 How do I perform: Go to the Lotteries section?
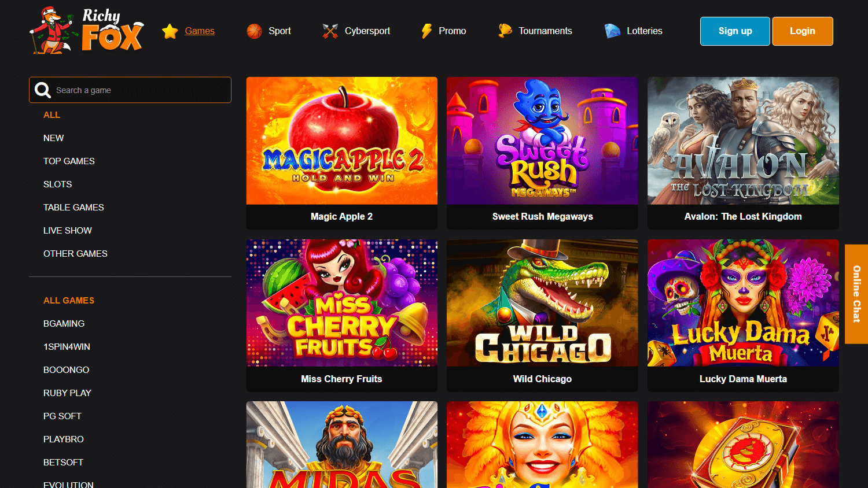tap(644, 31)
